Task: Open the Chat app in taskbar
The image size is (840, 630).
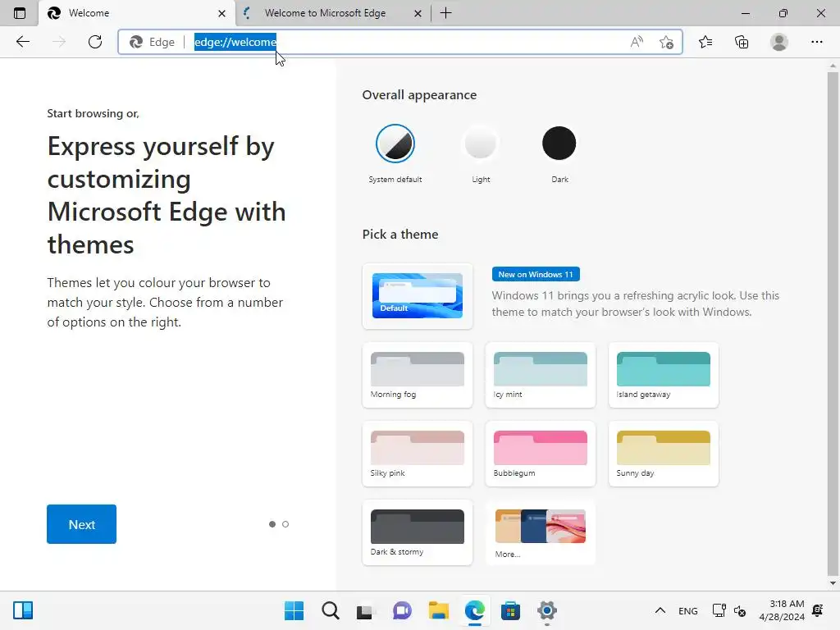Action: pyautogui.click(x=402, y=610)
